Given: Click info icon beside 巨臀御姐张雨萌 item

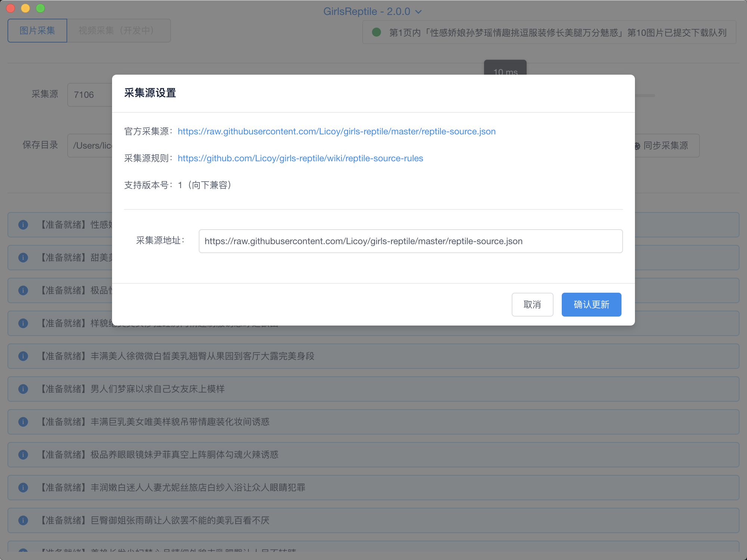Looking at the screenshot, I should pyautogui.click(x=23, y=520).
